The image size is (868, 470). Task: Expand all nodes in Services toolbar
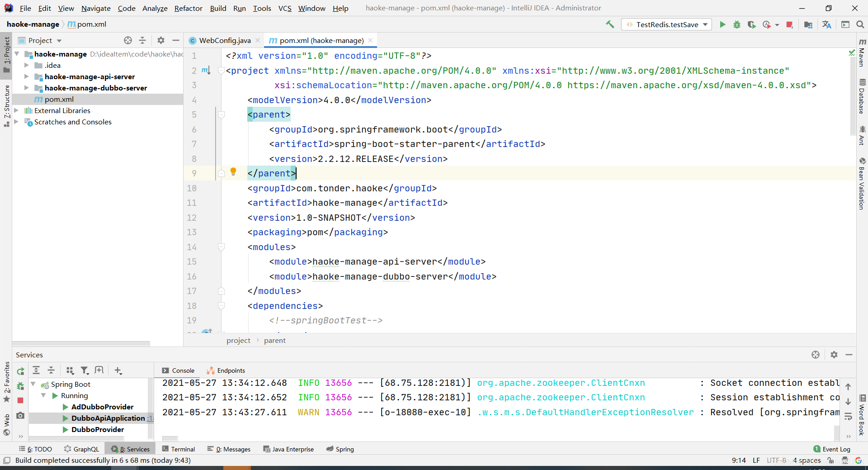point(36,370)
